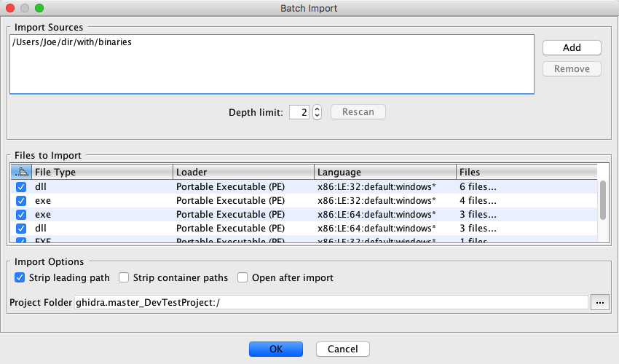This screenshot has width=619, height=364.
Task: Open language cell for 64-bit exe row
Action: click(x=385, y=215)
